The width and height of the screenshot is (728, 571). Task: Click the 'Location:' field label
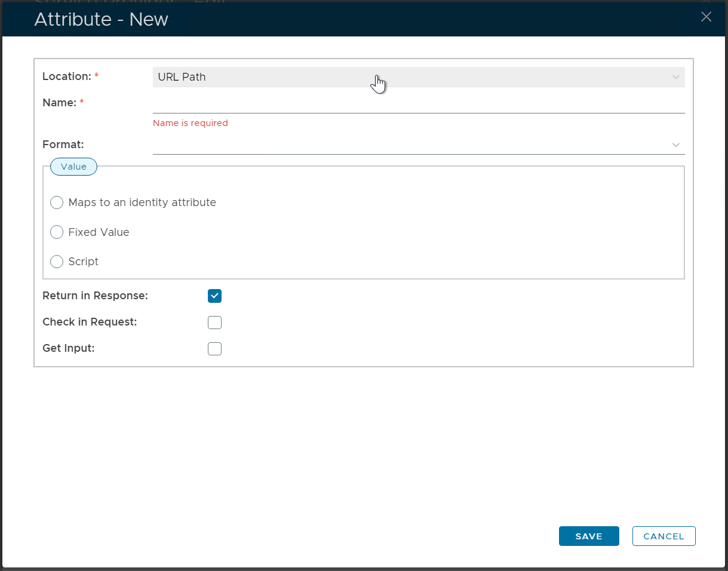67,76
